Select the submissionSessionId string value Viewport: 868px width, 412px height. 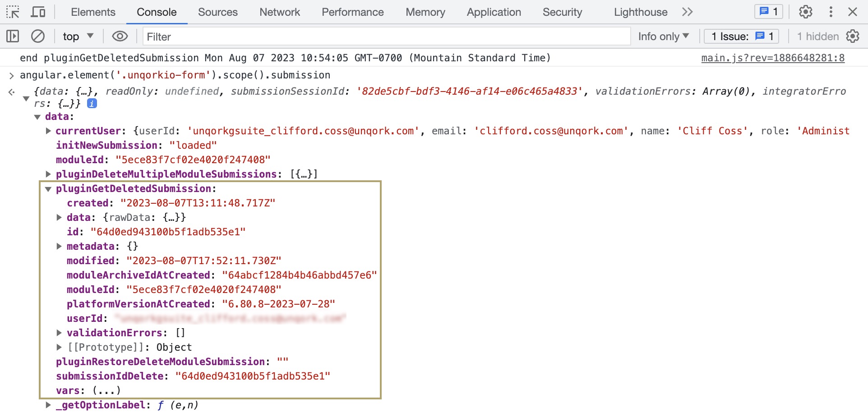pos(469,91)
